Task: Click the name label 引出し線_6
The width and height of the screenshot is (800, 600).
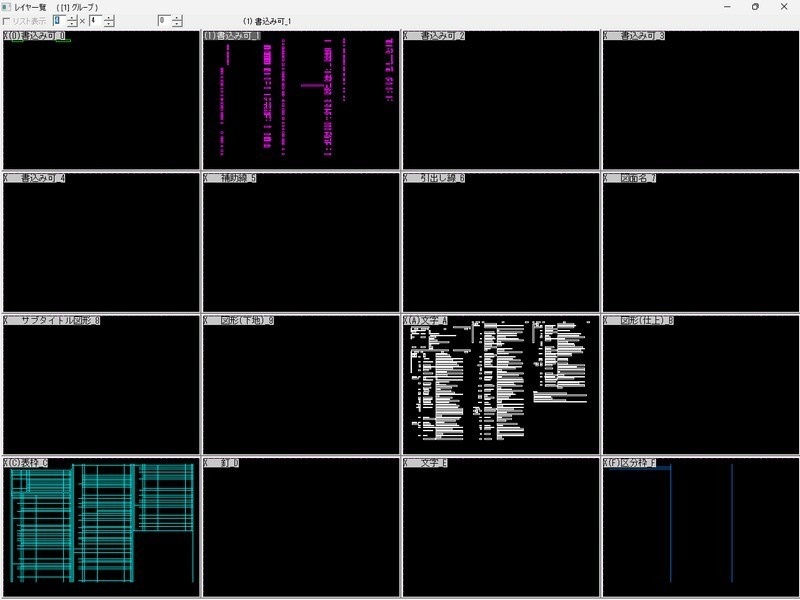Action: (x=442, y=178)
